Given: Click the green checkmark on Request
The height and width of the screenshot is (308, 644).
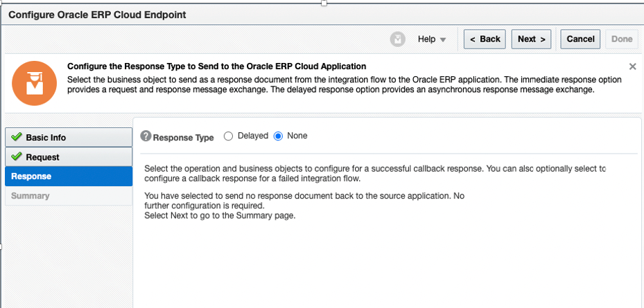Looking at the screenshot, I should tap(17, 157).
